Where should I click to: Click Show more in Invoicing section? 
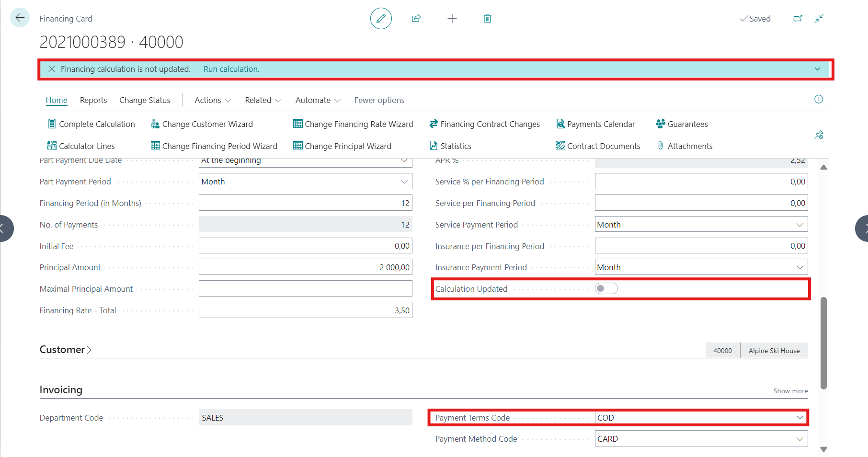(x=790, y=391)
